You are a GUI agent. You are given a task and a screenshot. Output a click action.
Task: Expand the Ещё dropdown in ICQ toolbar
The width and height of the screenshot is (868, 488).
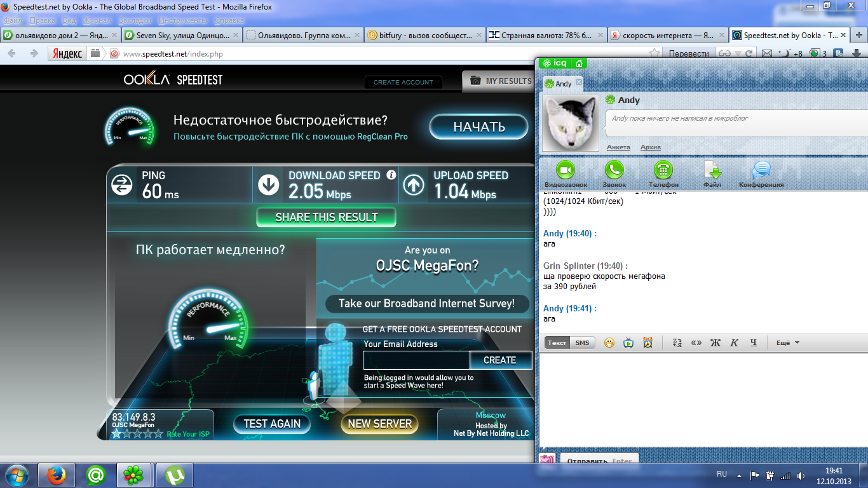coord(788,343)
